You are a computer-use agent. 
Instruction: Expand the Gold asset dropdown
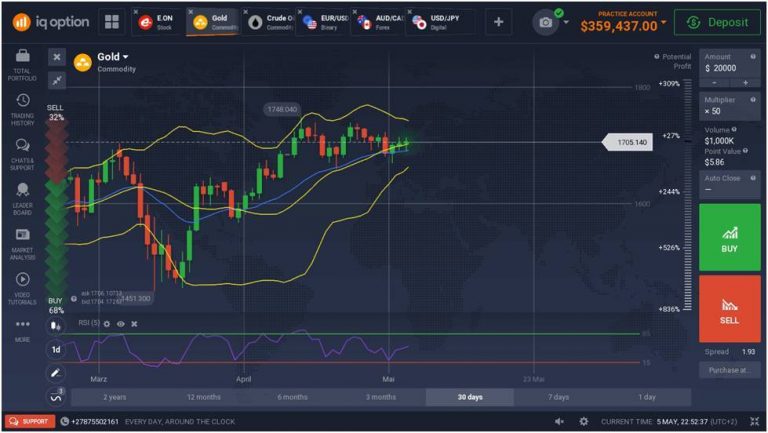(x=126, y=57)
